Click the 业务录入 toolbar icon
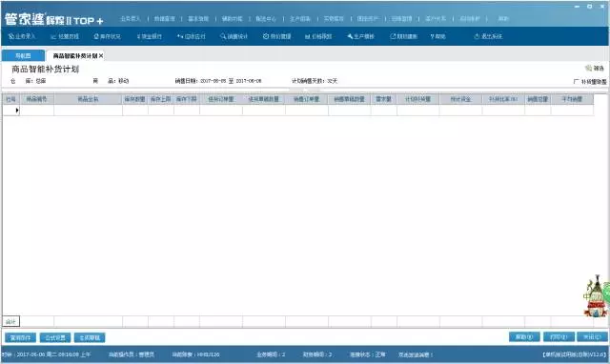This screenshot has width=610, height=364. click(22, 36)
